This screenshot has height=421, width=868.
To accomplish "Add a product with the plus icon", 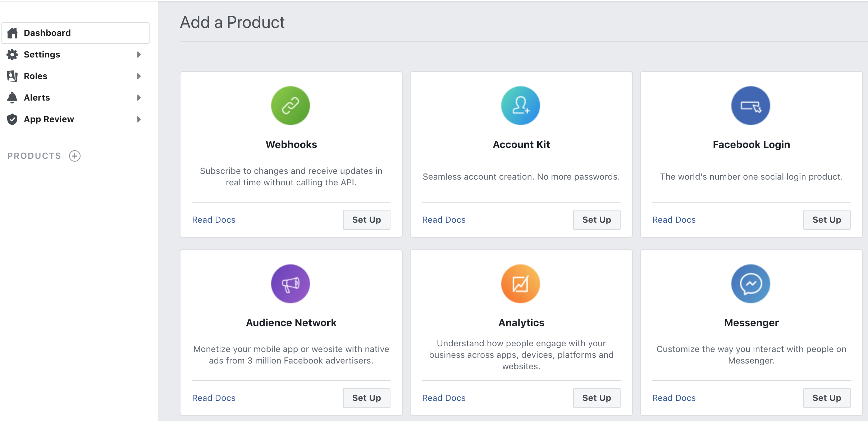I will (75, 156).
